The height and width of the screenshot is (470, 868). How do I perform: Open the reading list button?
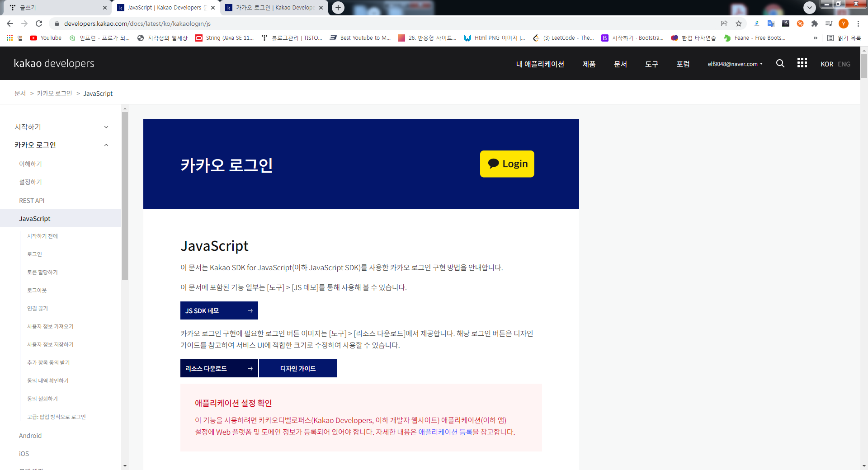pos(844,38)
